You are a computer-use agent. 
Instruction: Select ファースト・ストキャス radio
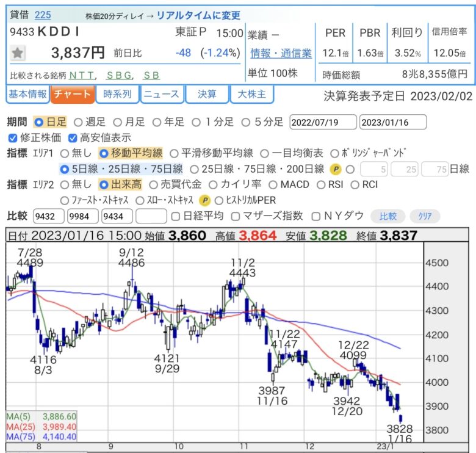pos(65,200)
